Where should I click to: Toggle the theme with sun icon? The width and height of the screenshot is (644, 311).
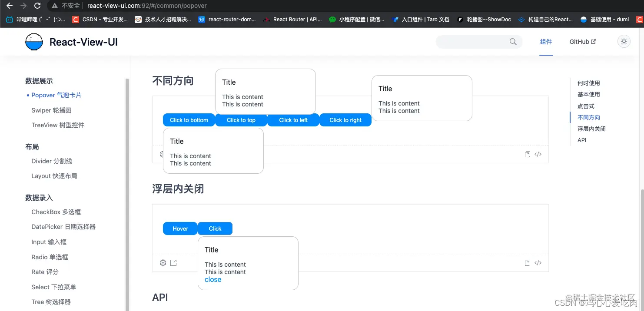pos(624,42)
